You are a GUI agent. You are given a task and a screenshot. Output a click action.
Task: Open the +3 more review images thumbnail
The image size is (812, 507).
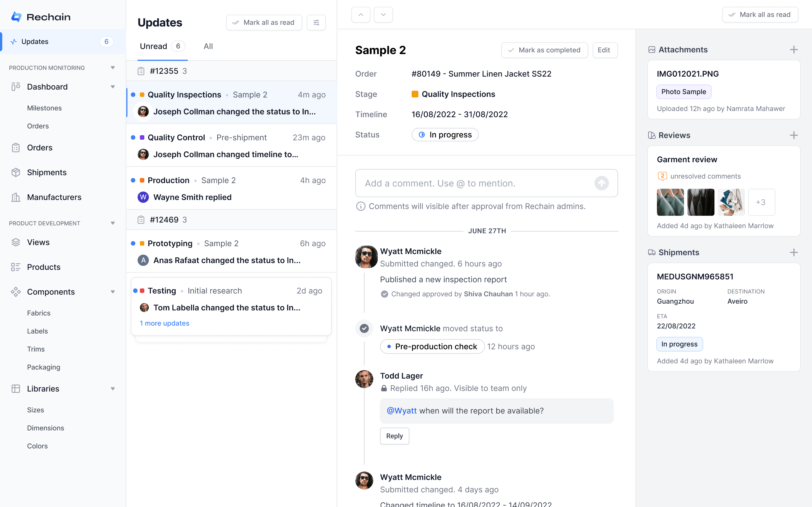click(x=761, y=202)
